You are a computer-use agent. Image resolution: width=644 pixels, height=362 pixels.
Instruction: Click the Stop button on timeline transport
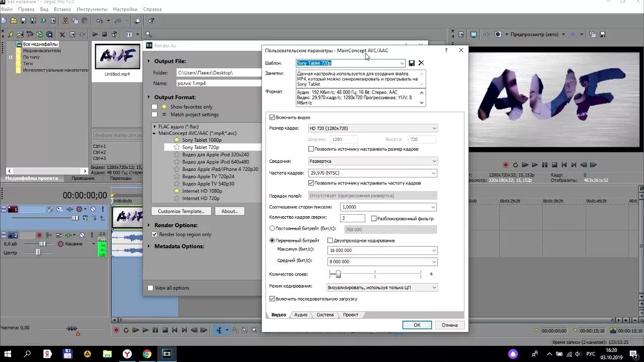point(165,330)
